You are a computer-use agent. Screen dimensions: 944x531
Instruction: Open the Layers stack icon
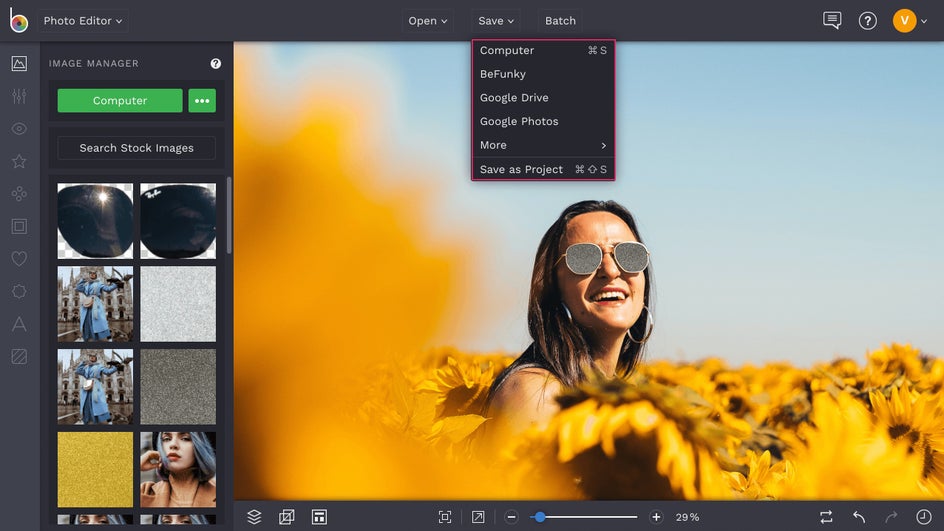click(x=254, y=517)
